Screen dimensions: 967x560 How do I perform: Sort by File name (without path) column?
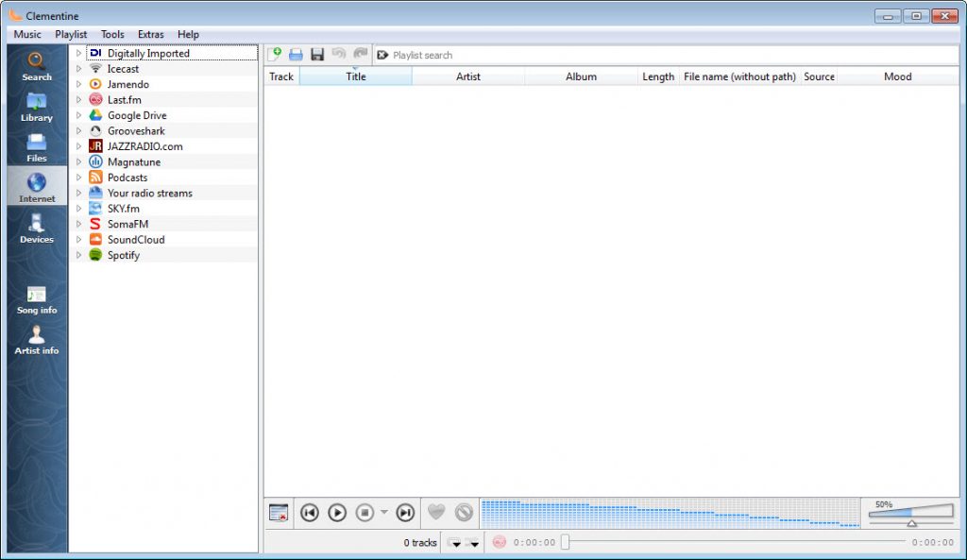pos(739,76)
